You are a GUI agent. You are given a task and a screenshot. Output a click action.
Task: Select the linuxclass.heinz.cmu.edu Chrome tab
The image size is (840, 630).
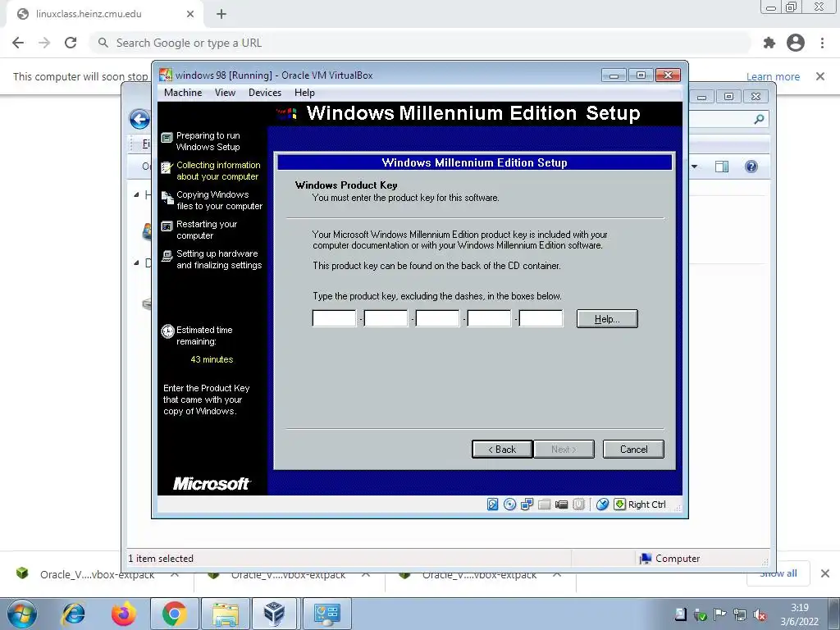104,14
